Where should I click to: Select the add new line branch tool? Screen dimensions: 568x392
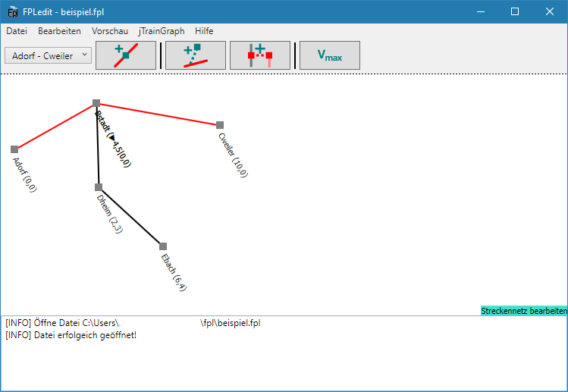pos(196,55)
